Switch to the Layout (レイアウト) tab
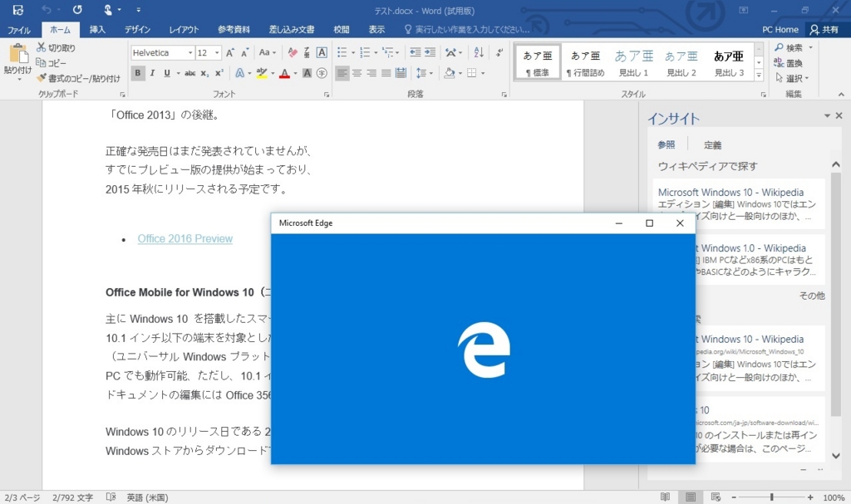851x504 pixels. [184, 30]
